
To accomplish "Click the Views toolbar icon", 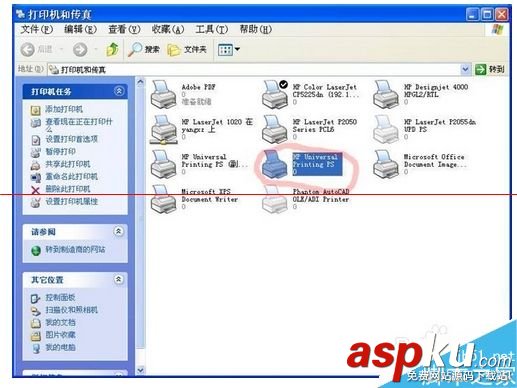I will click(225, 50).
